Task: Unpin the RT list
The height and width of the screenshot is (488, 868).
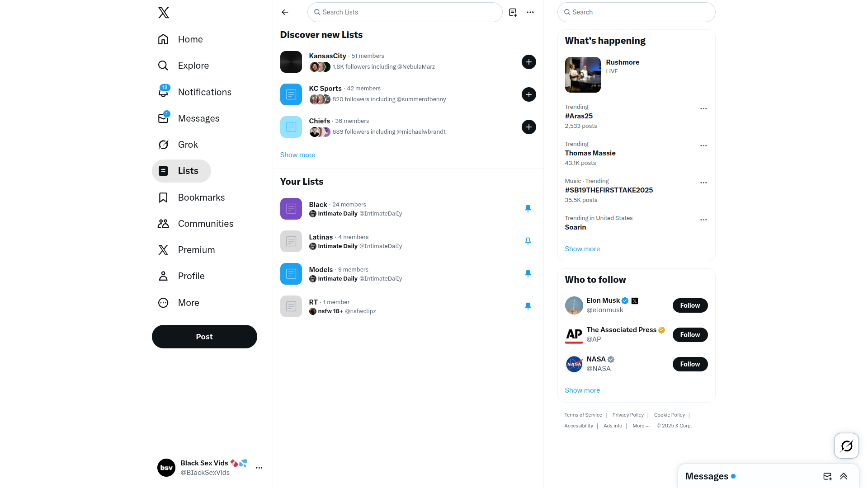Action: point(528,306)
